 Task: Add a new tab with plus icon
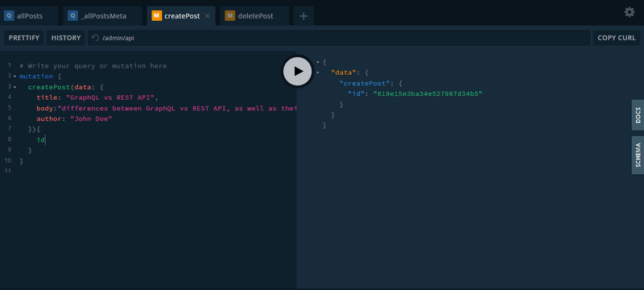(303, 16)
